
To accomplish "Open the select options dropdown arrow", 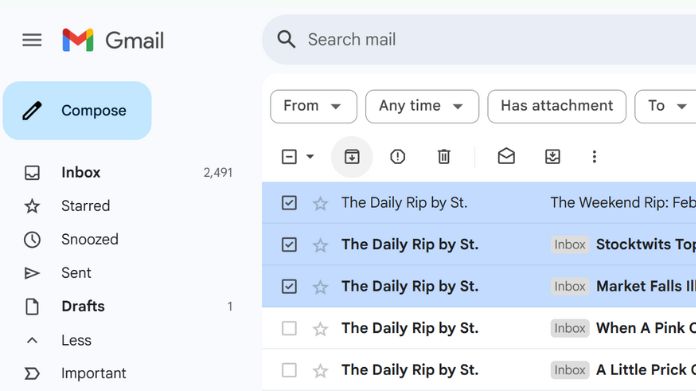I will click(310, 156).
